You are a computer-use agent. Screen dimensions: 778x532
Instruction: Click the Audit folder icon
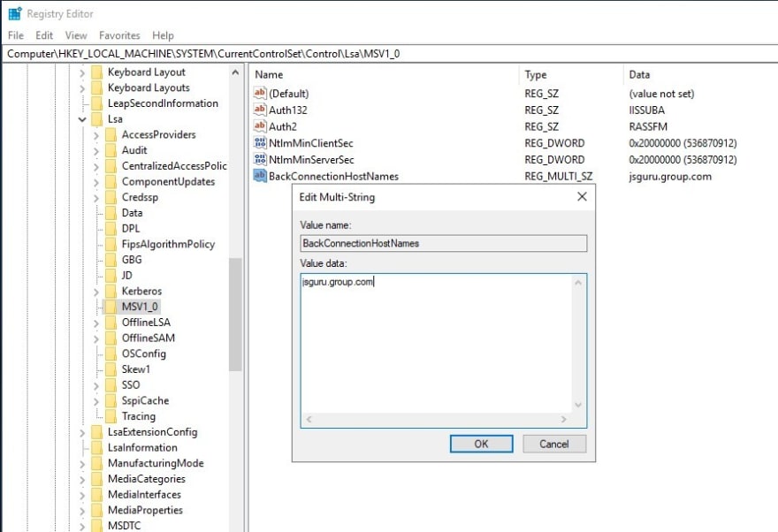click(x=111, y=150)
